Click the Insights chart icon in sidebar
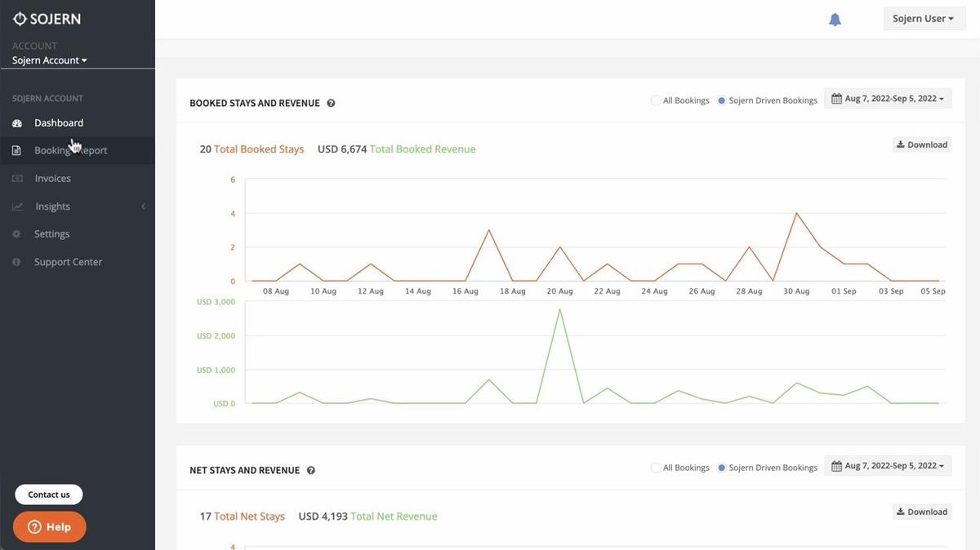Image resolution: width=980 pixels, height=550 pixels. (x=17, y=206)
